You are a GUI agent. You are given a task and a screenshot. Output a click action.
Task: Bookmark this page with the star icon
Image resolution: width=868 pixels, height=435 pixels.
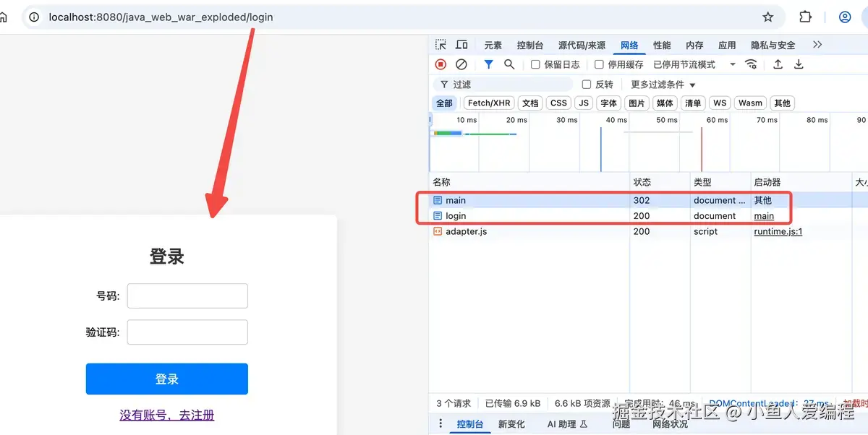(x=767, y=17)
